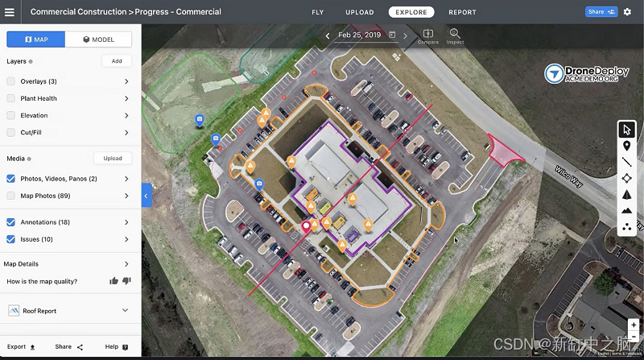This screenshot has height=360, width=644.
Task: Select the MAP view tab
Action: [x=35, y=39]
